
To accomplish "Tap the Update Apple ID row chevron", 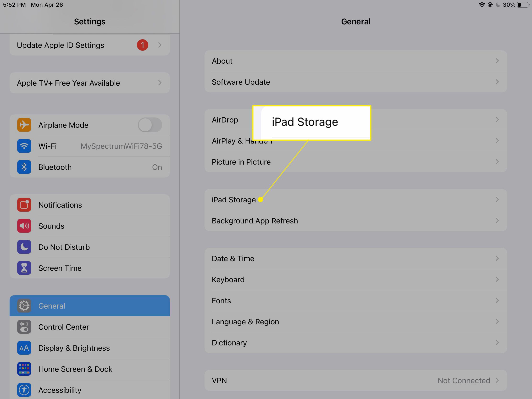I will [160, 45].
